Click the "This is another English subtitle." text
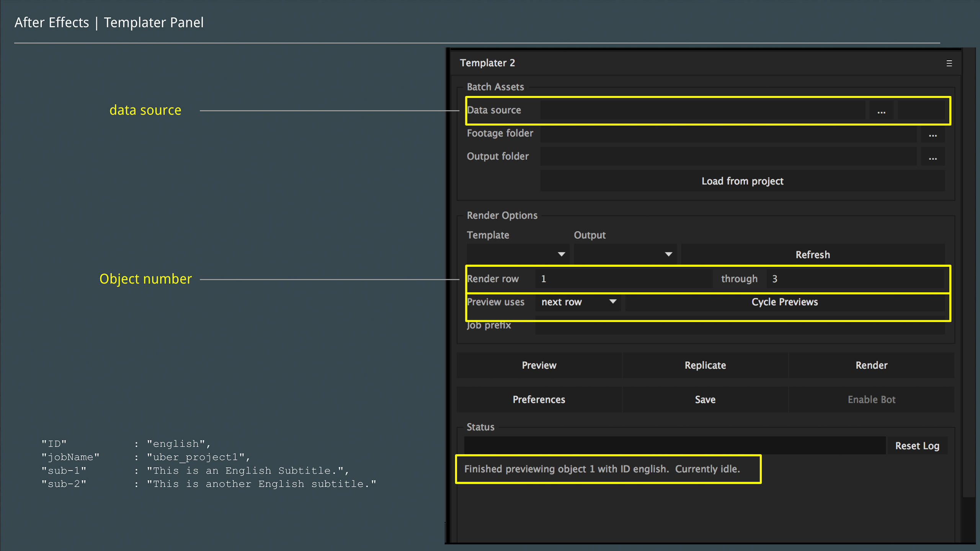The image size is (980, 551). pos(261,484)
